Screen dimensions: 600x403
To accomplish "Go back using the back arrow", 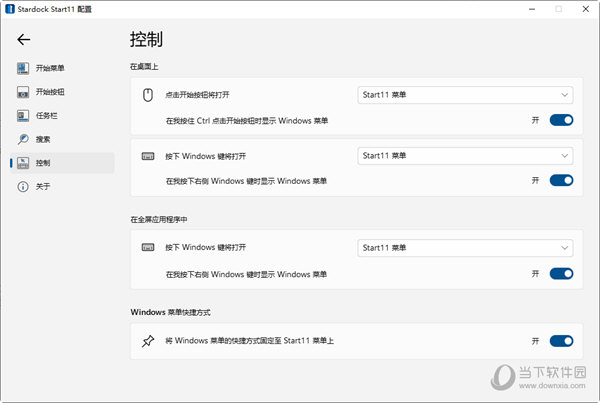I will [x=24, y=39].
